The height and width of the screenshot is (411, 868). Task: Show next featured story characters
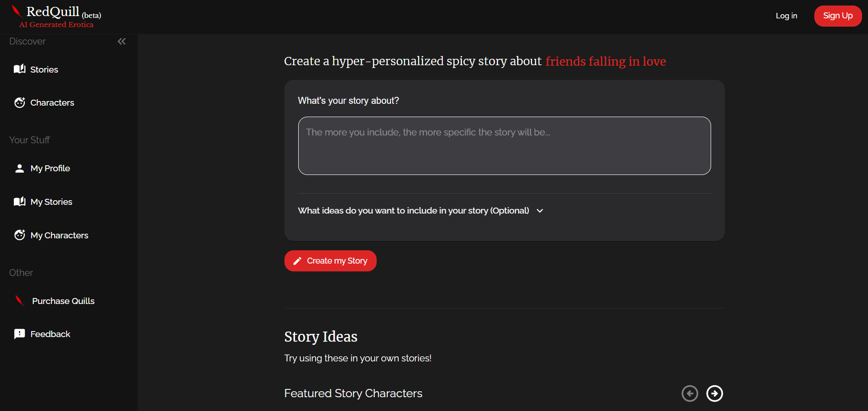pos(714,394)
